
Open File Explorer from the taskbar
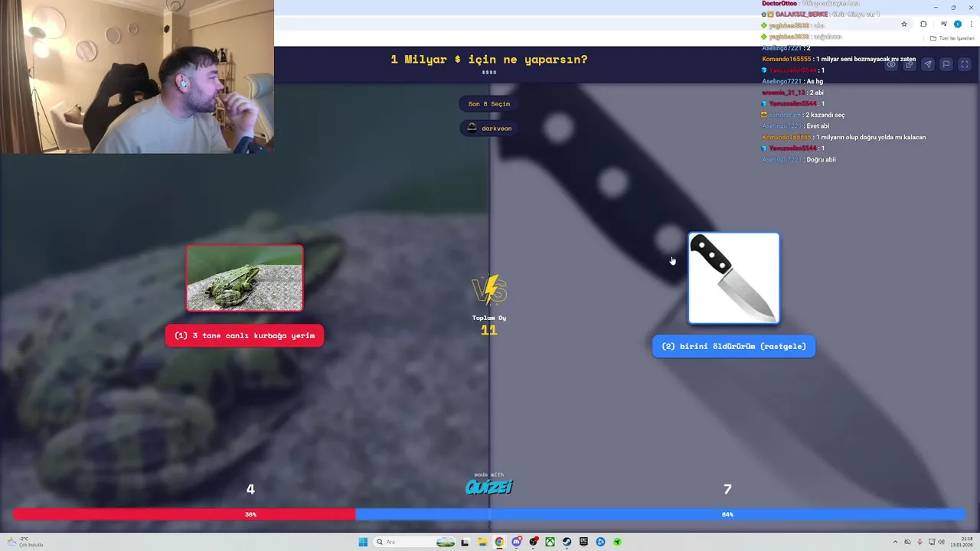click(482, 542)
